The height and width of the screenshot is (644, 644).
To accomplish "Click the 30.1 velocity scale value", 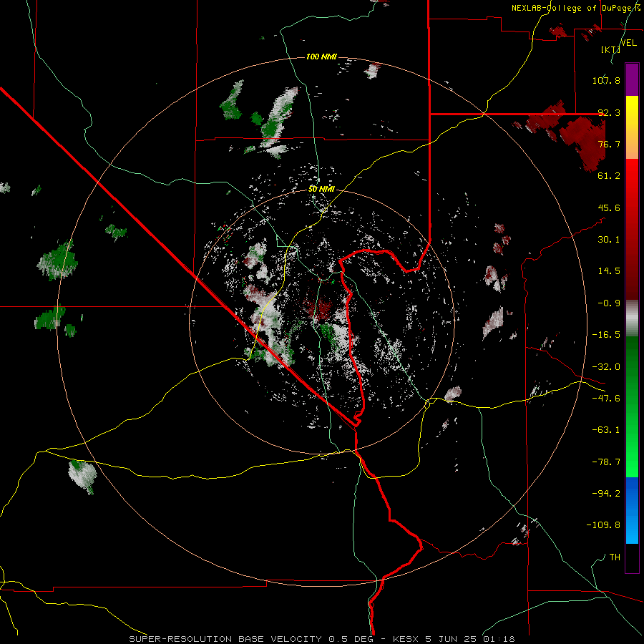I will (x=609, y=240).
